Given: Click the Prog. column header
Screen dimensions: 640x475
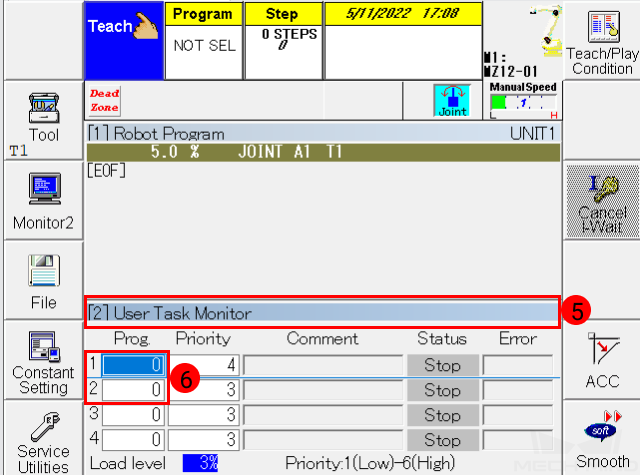Looking at the screenshot, I should 132,339.
